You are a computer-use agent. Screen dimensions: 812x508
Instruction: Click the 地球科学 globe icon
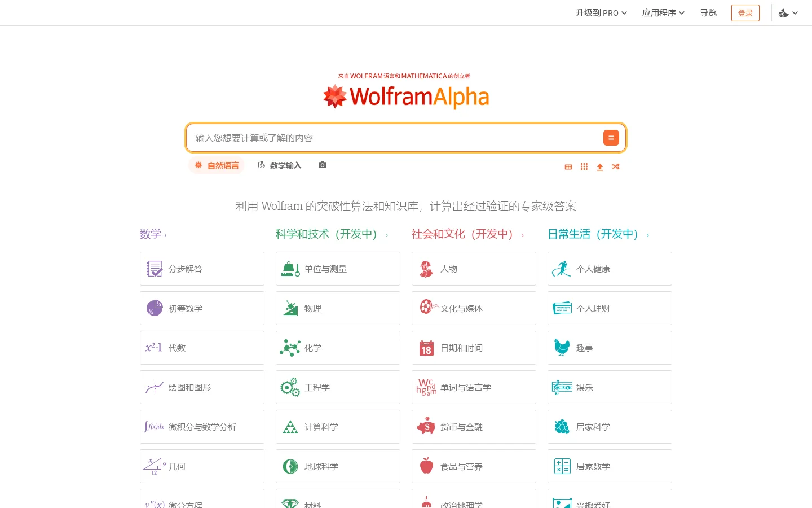290,466
